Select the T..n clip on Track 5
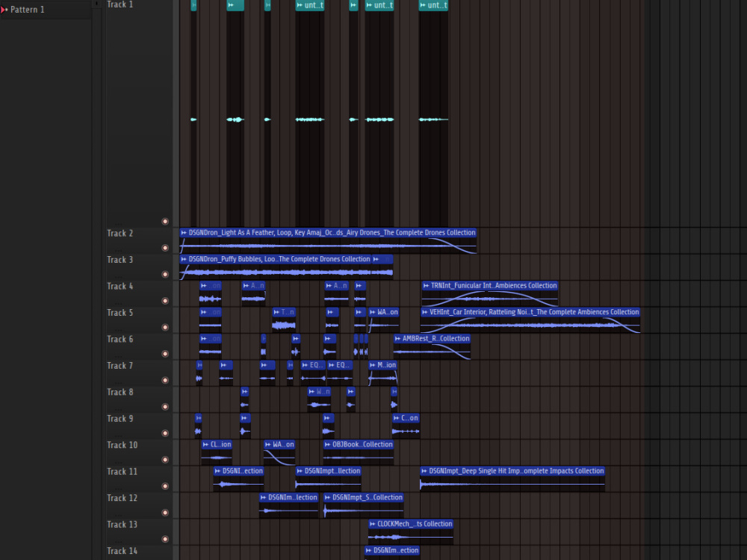 [284, 320]
